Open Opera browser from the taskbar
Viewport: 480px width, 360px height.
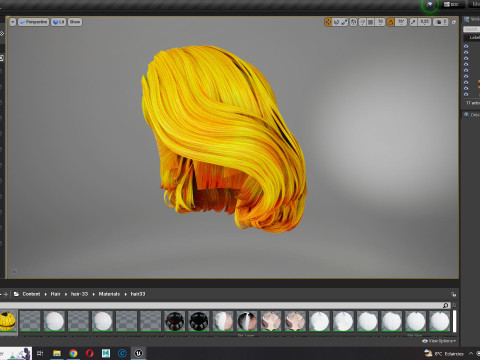coord(89,353)
